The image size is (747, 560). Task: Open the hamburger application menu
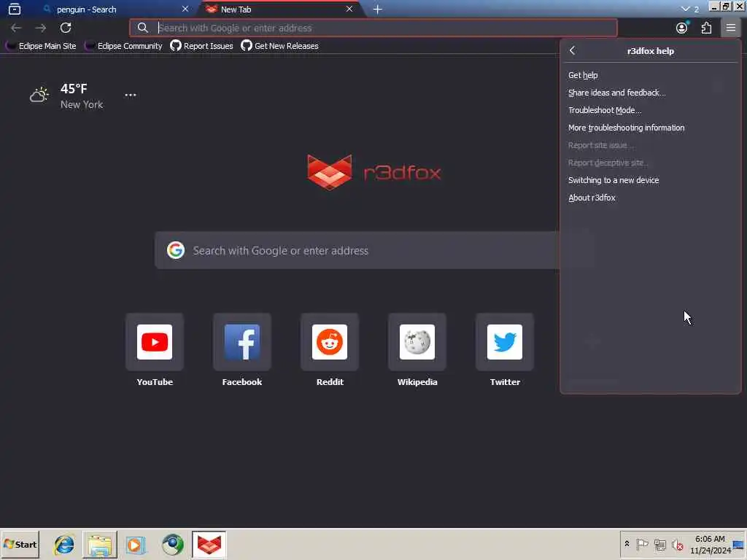[x=730, y=28]
